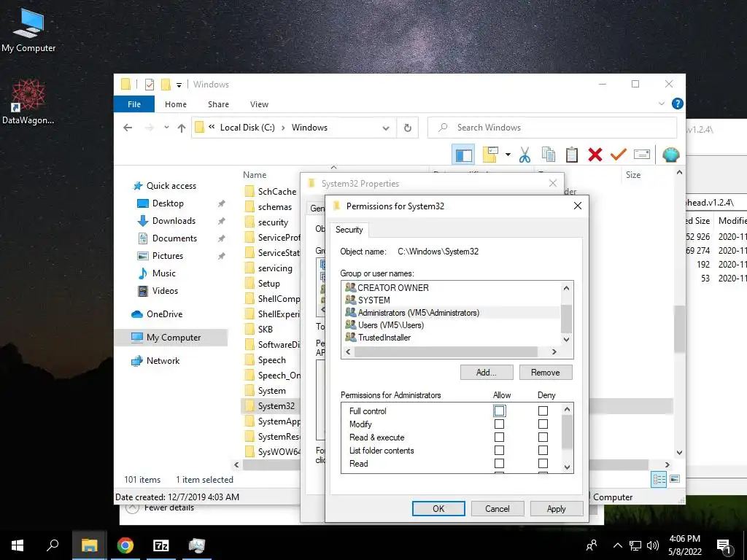Allow Modify permission checkbox
Image resolution: width=747 pixels, height=560 pixels.
coord(499,424)
